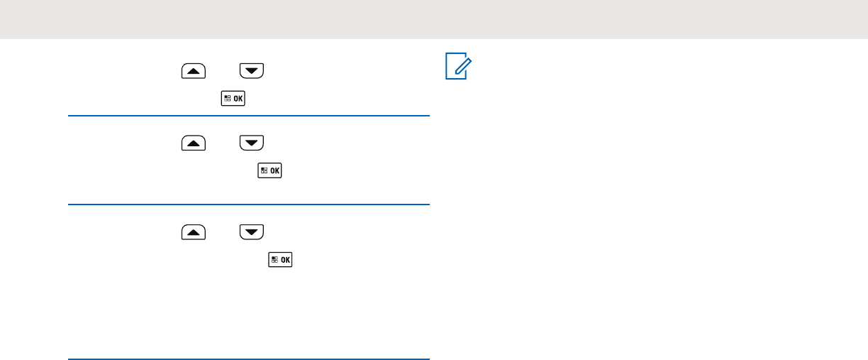Click the blue divider under the second step

pos(248,204)
